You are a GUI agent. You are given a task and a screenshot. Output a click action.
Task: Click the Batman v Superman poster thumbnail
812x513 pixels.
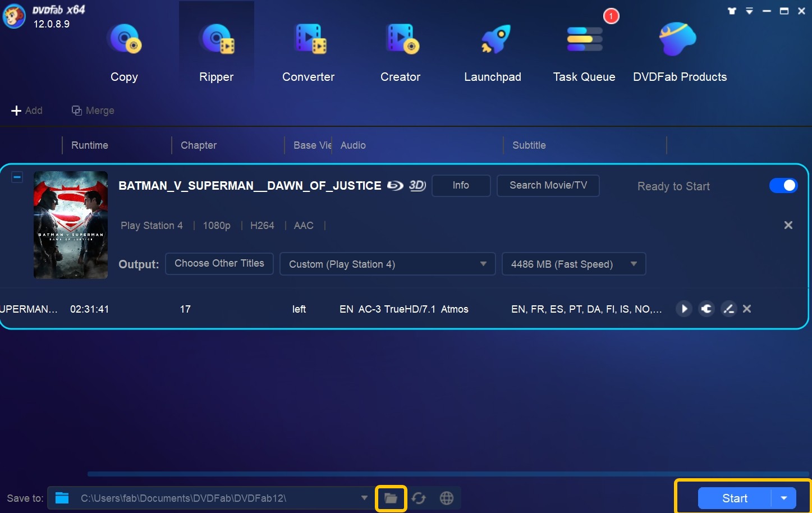[x=71, y=225]
